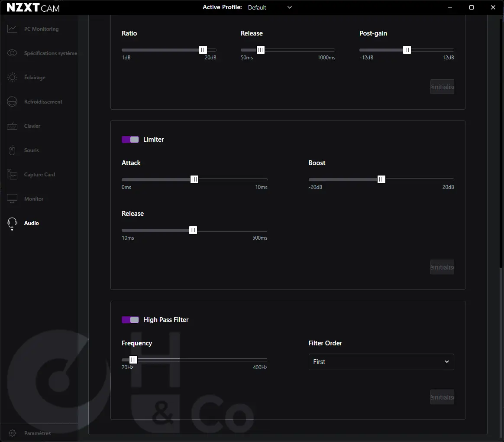This screenshot has width=504, height=442.
Task: Switch to Éclairage section
Action: coord(35,78)
